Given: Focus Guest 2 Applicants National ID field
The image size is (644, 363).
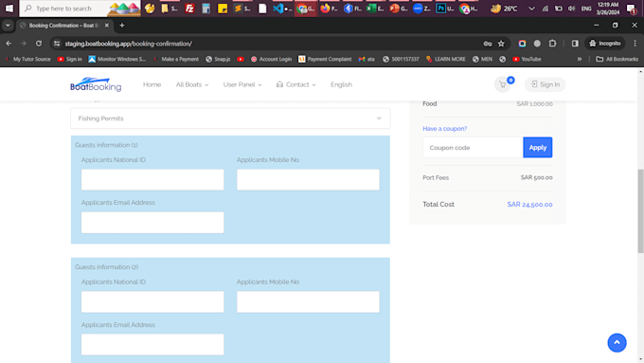Looking at the screenshot, I should [x=152, y=301].
